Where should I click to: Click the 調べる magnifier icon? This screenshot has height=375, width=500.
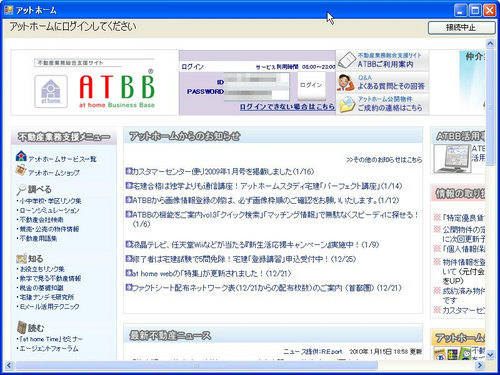tap(21, 189)
